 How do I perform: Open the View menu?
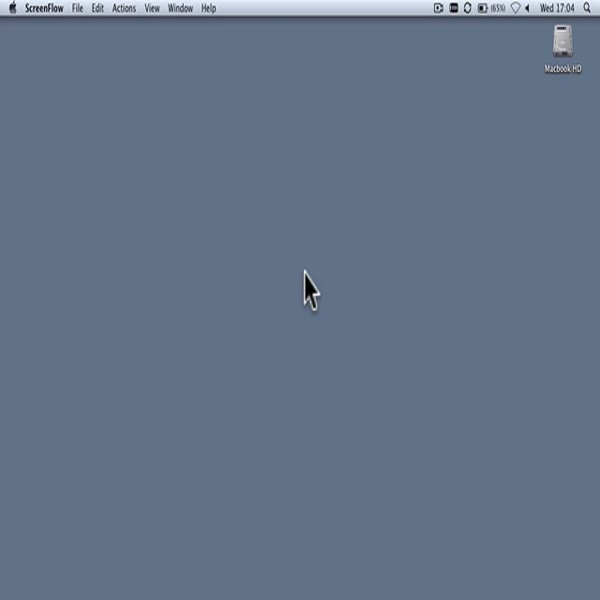point(152,8)
